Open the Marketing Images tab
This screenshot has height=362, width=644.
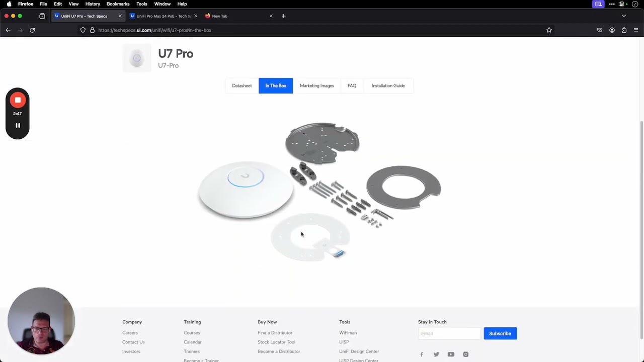[x=317, y=85]
